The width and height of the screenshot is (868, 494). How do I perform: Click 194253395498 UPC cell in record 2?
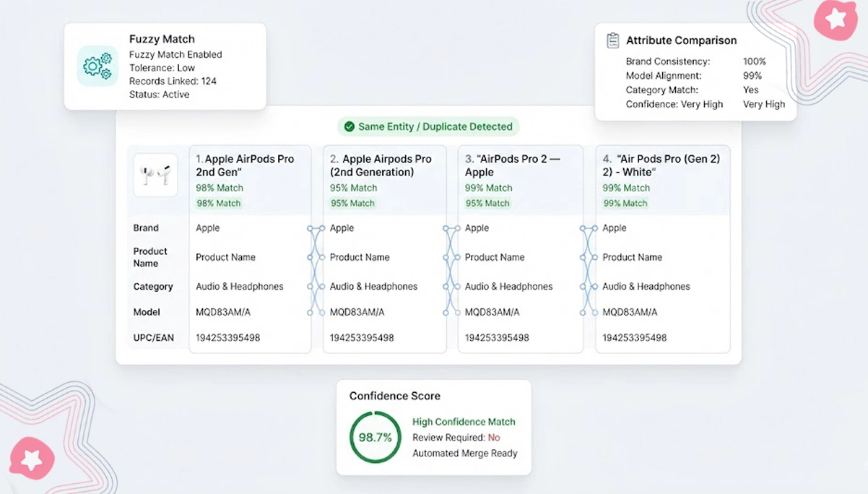point(362,337)
